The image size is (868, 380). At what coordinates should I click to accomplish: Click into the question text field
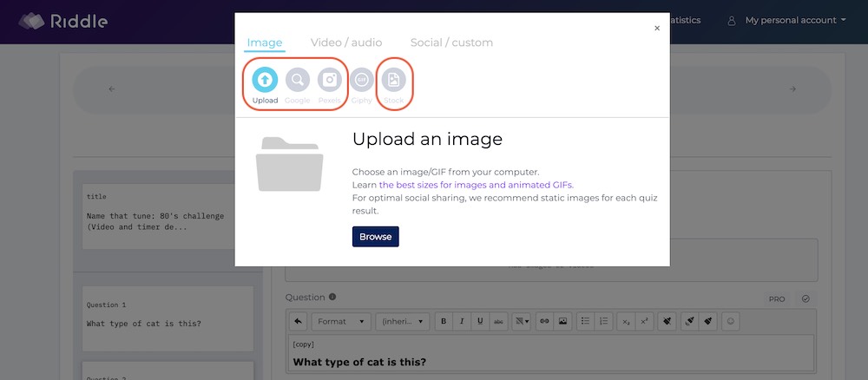click(551, 353)
